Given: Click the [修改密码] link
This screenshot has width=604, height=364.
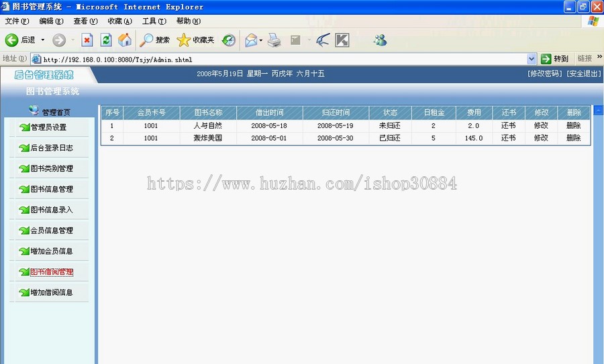Looking at the screenshot, I should pos(545,74).
